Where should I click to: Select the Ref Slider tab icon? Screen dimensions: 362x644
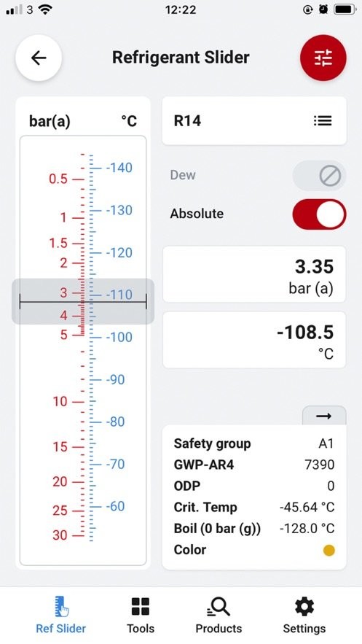[x=61, y=606]
